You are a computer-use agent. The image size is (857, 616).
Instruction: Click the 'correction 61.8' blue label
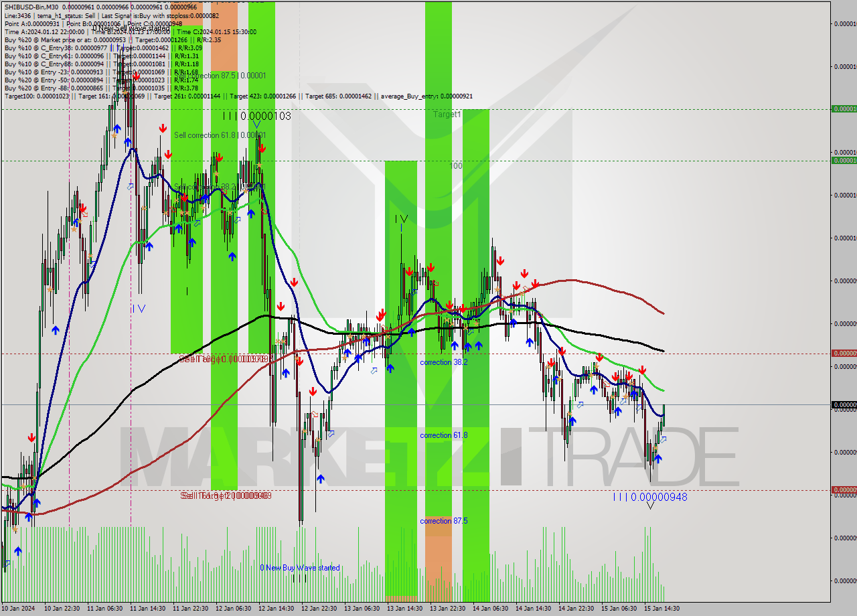[x=444, y=435]
